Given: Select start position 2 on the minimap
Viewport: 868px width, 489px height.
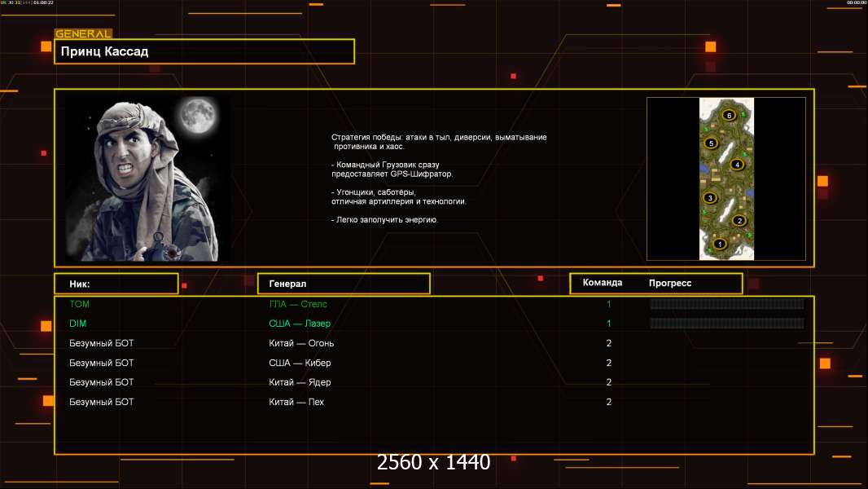Looking at the screenshot, I should [x=739, y=220].
